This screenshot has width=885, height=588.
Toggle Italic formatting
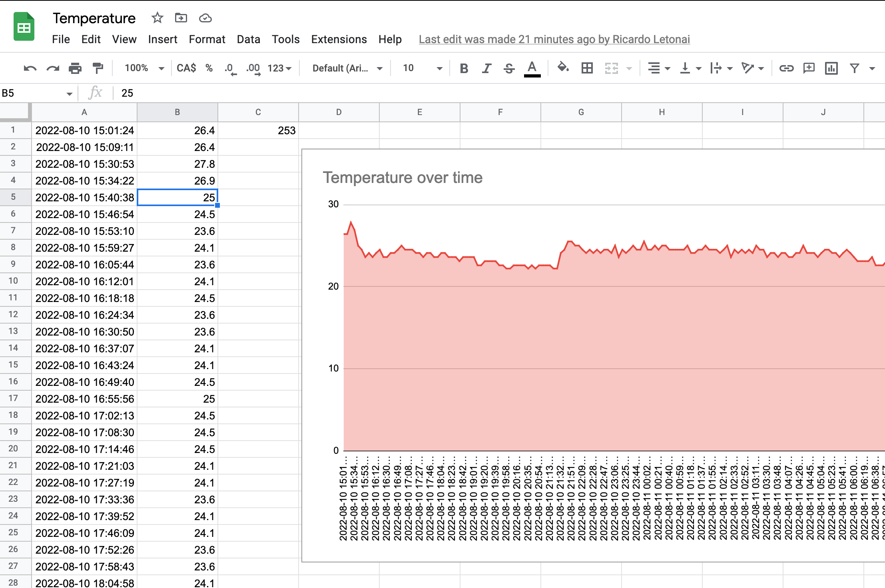click(486, 68)
